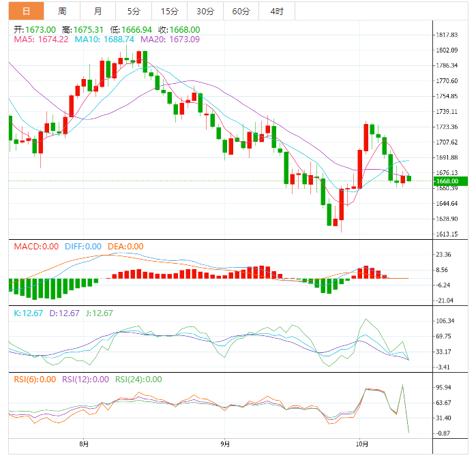The image size is (476, 462).
Task: Open the 5分 interval tab
Action: pos(134,11)
